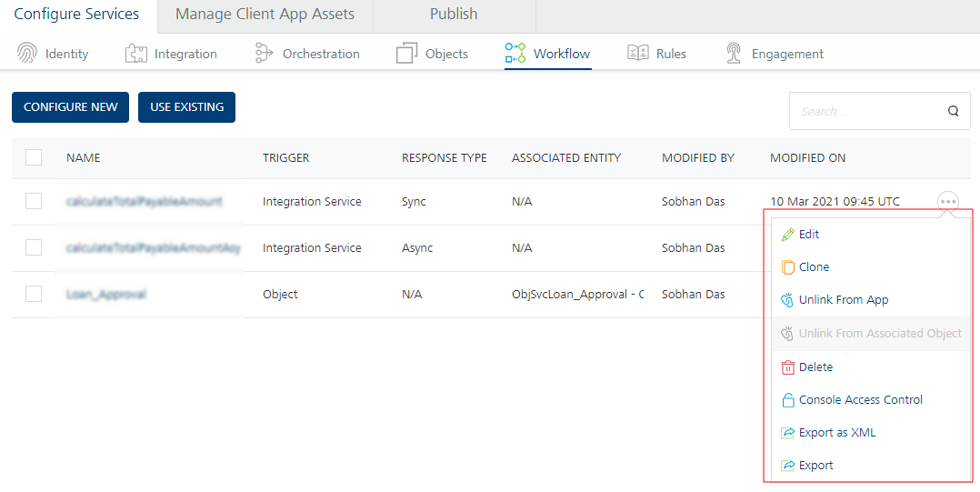Click the USE EXISTING button
Screen dimensions: 980x492
[186, 107]
